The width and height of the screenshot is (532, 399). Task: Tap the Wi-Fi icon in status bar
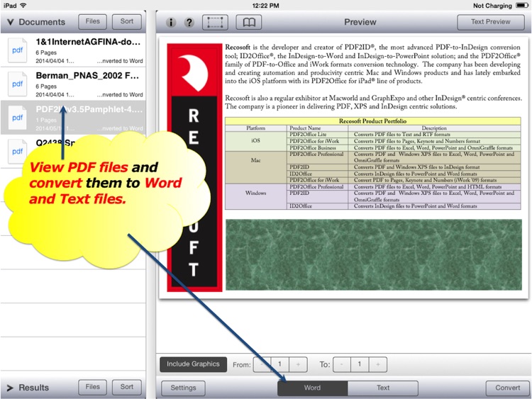(23, 6)
